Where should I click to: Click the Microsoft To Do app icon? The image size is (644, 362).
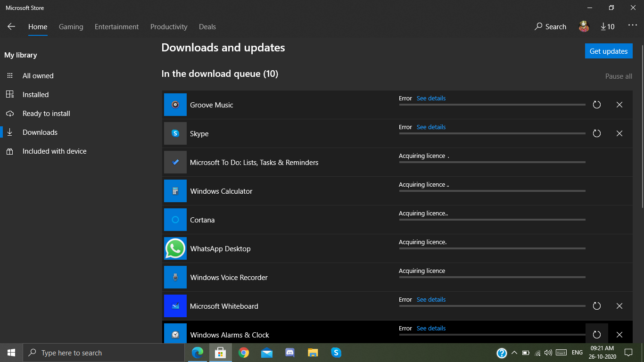175,162
